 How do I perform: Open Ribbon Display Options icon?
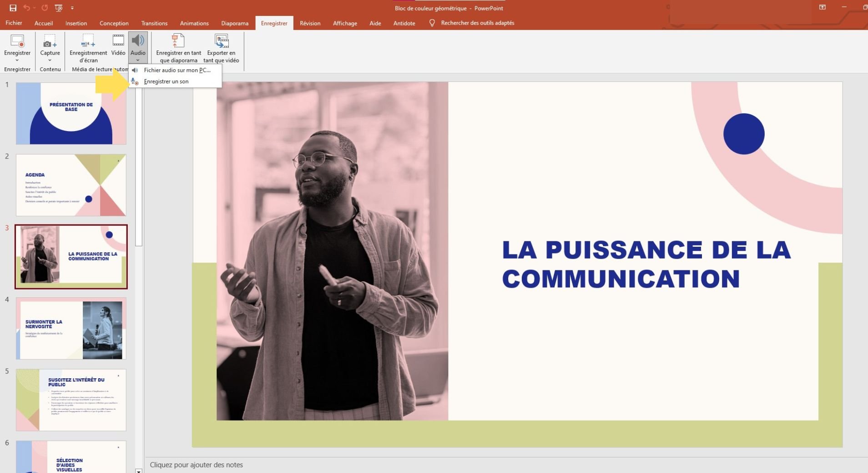click(823, 7)
